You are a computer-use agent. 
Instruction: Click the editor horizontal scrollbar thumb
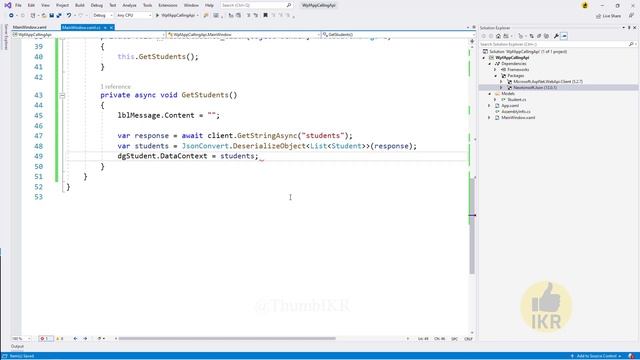tap(227, 338)
